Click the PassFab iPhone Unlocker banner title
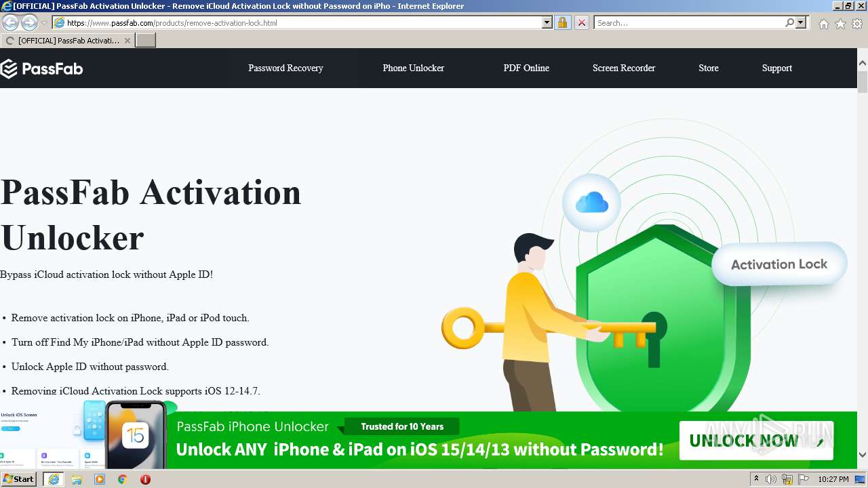Screen dimensions: 868x488 [252, 427]
